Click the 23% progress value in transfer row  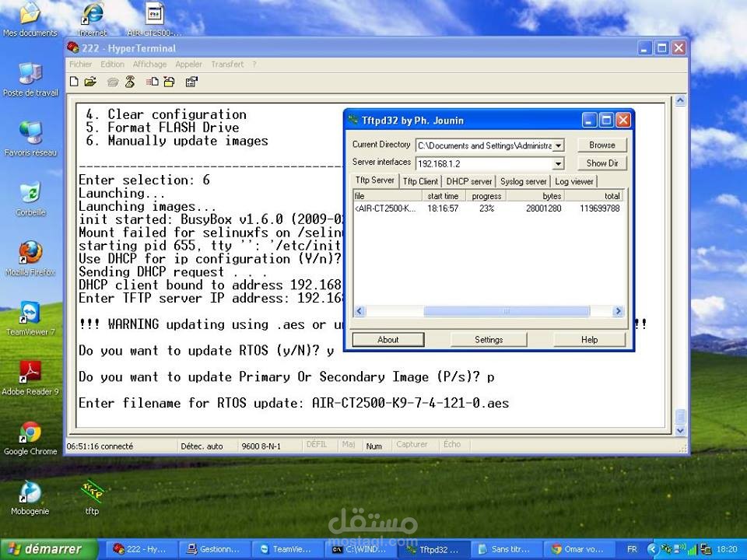486,208
